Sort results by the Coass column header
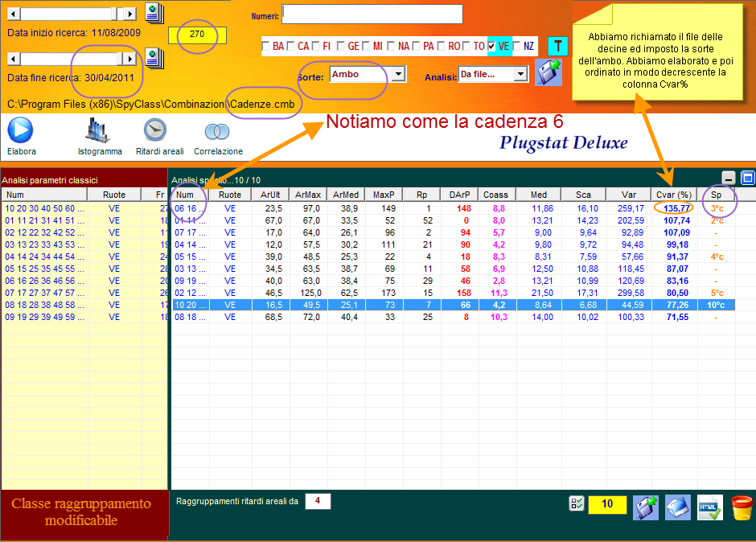 [495, 195]
